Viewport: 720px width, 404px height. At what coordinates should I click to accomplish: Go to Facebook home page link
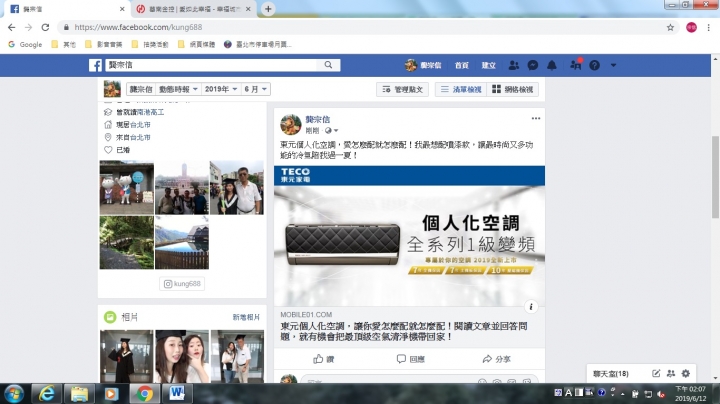pyautogui.click(x=461, y=65)
